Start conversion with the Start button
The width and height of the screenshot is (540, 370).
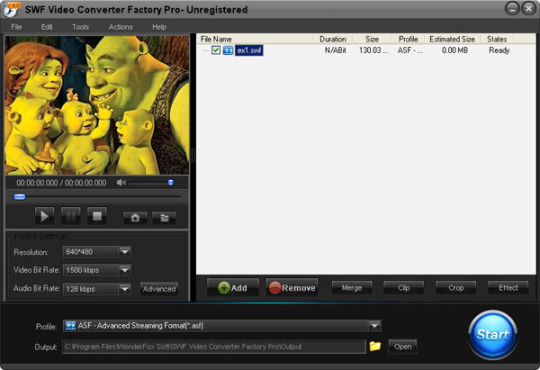point(493,335)
